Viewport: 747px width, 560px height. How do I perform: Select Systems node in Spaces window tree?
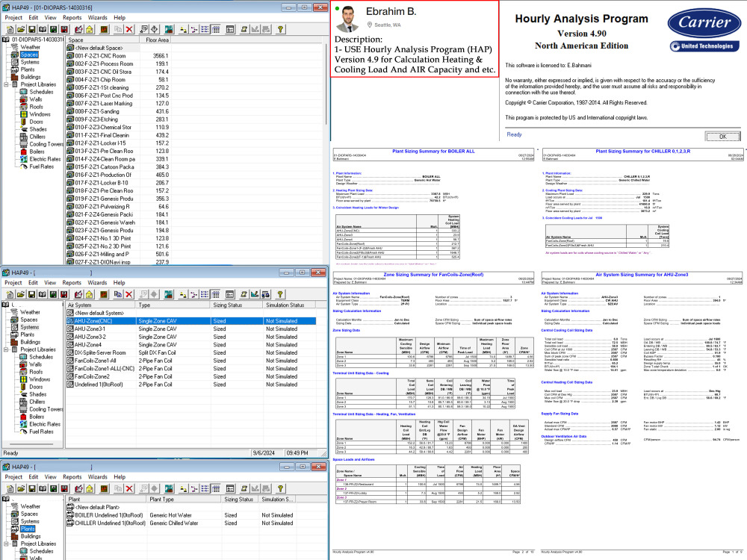[30, 62]
